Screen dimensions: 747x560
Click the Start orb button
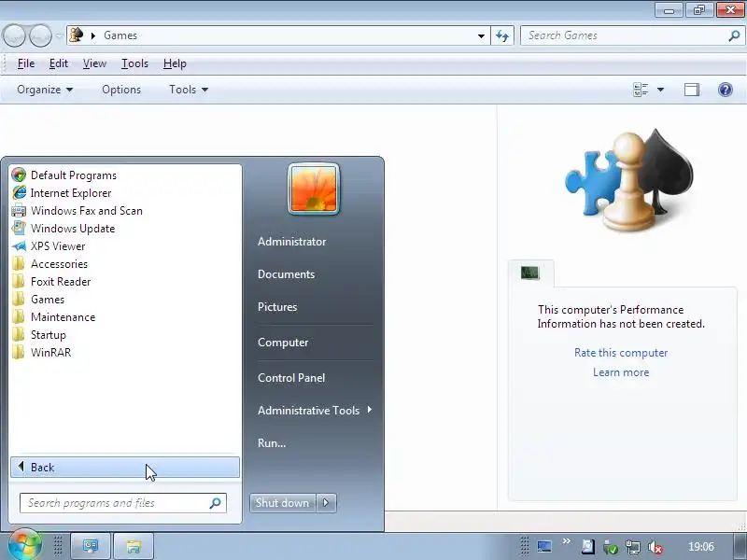pyautogui.click(x=25, y=545)
